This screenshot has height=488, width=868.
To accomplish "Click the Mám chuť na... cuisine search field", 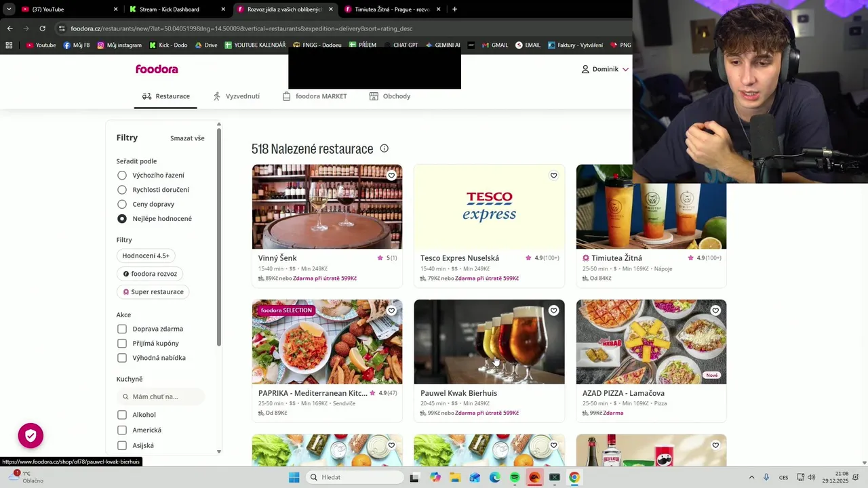I will (161, 396).
